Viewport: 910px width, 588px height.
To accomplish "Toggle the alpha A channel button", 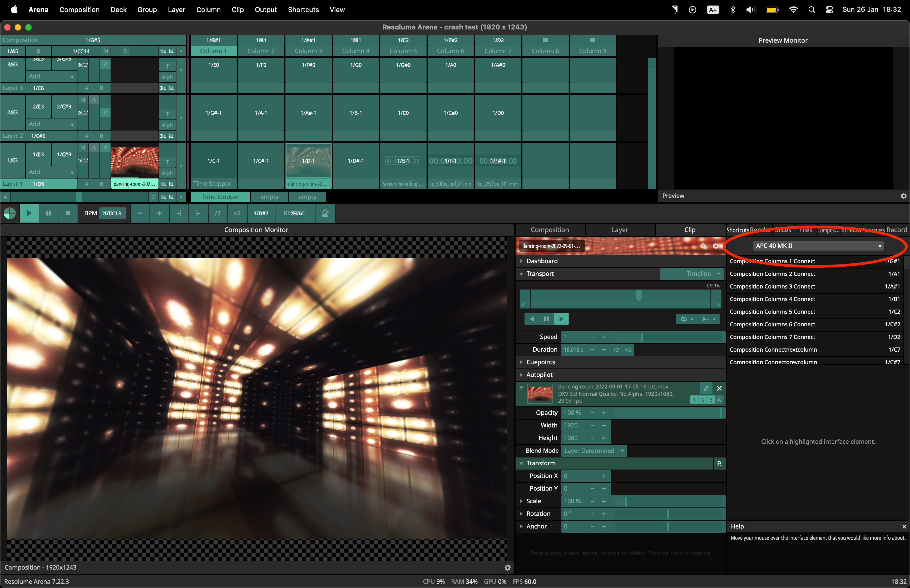I will click(x=719, y=400).
